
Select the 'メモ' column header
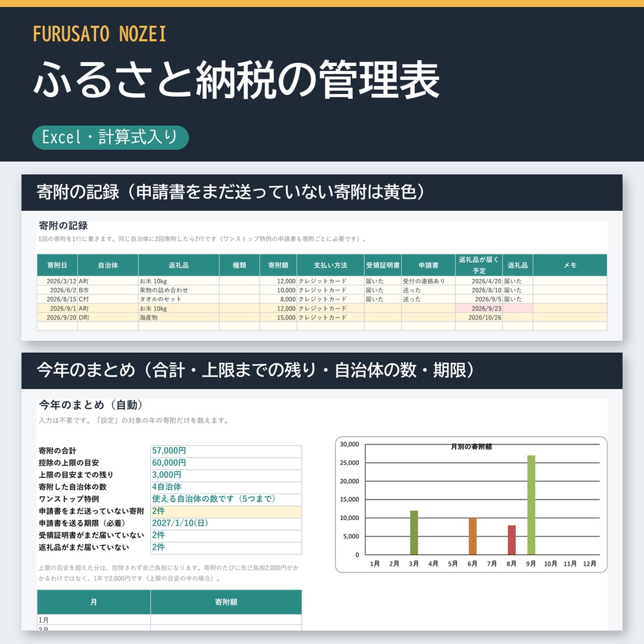(570, 265)
